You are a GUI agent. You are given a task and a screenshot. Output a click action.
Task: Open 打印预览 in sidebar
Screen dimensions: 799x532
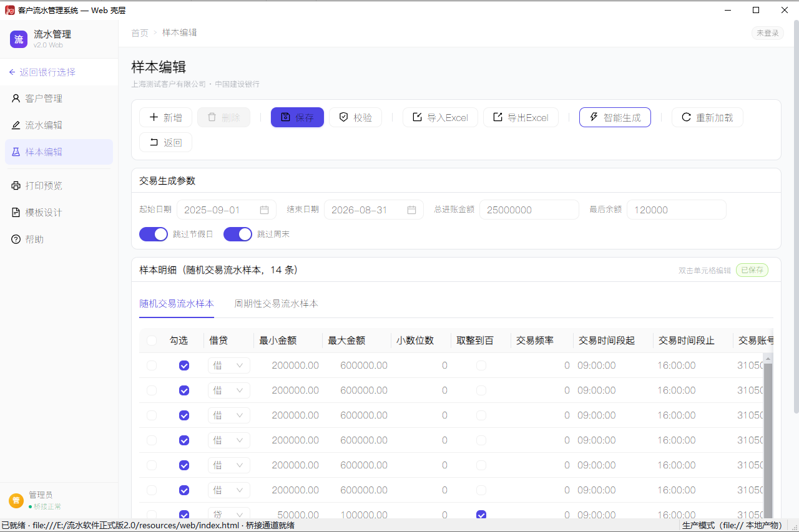59,186
